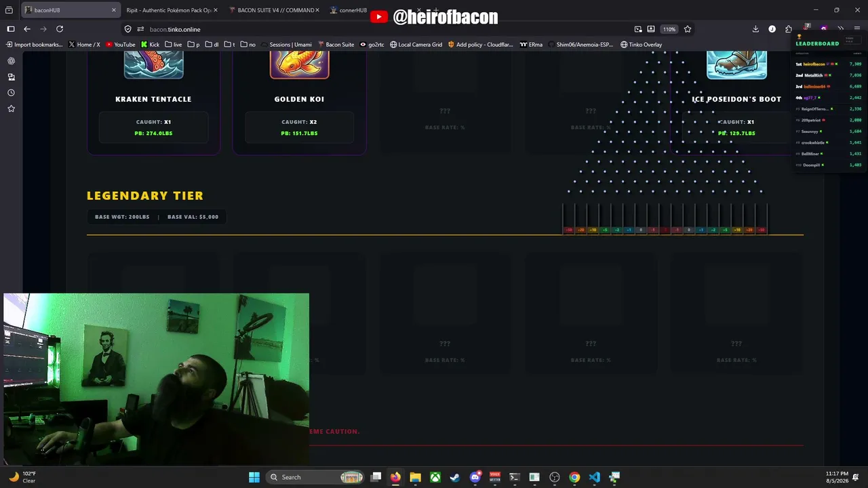
Task: Open the sidebar toggle left of Back
Action: [x=11, y=29]
